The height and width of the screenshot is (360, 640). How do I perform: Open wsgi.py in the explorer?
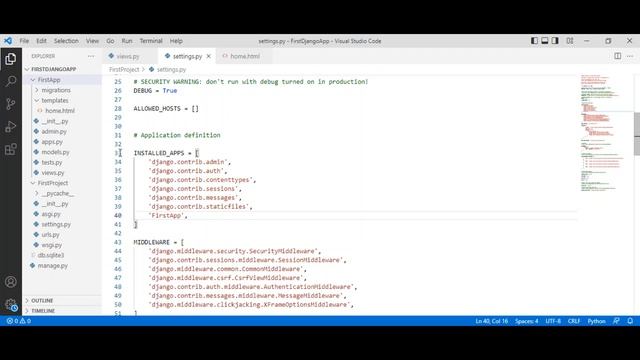[51, 245]
